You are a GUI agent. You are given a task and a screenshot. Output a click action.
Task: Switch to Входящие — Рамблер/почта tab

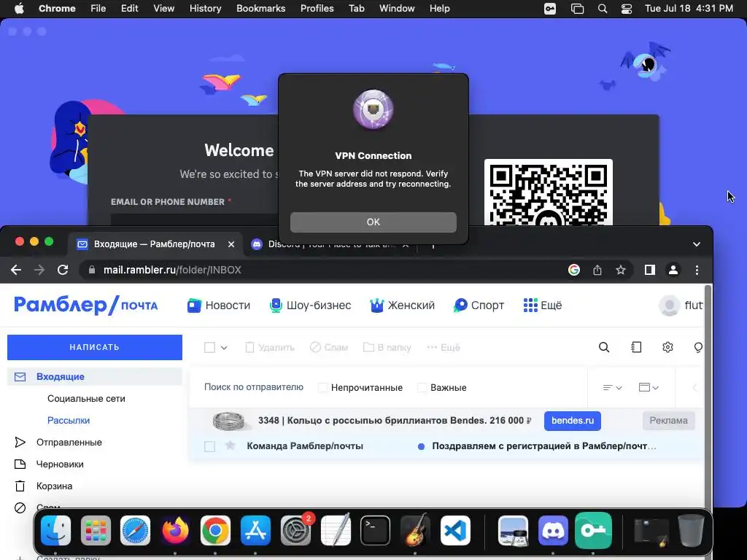click(155, 244)
